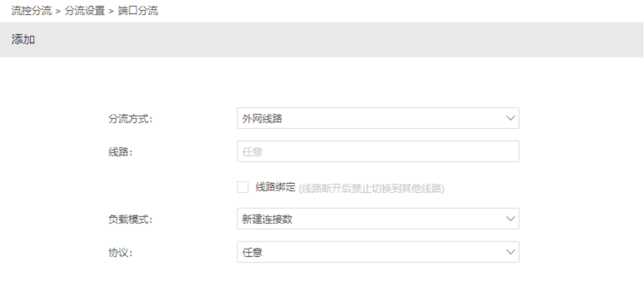Focus the 线路 input field with 任意 placeholder
This screenshot has height=300, width=644.
[378, 151]
